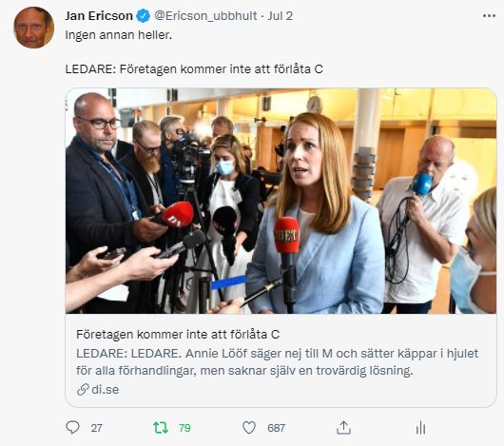Like the tweet with the heart icon
The height and width of the screenshot is (446, 504).
tap(249, 428)
